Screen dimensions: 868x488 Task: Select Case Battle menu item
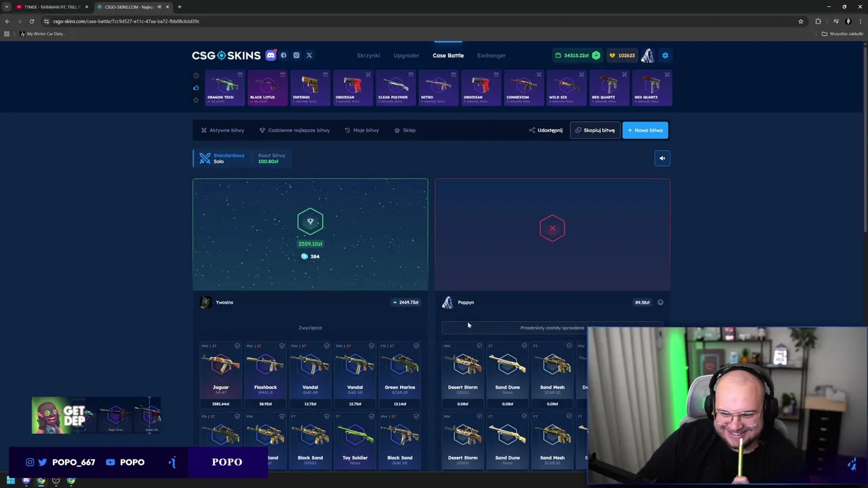tap(448, 56)
